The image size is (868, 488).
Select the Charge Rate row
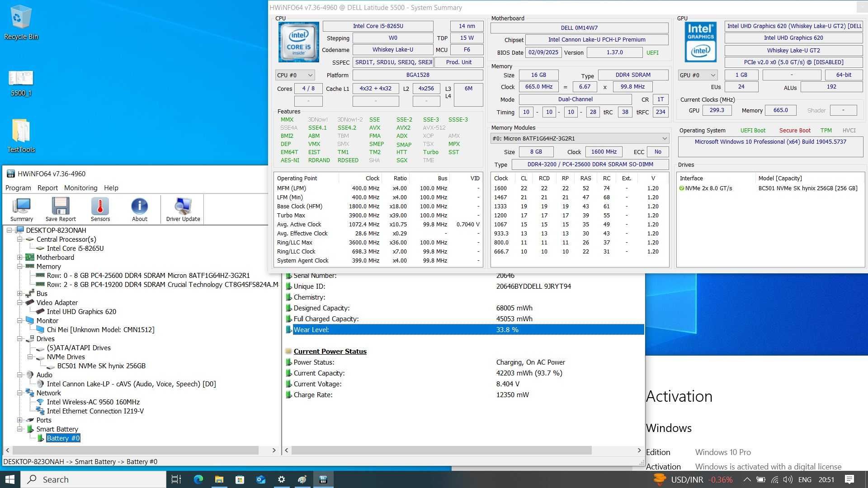pyautogui.click(x=464, y=394)
